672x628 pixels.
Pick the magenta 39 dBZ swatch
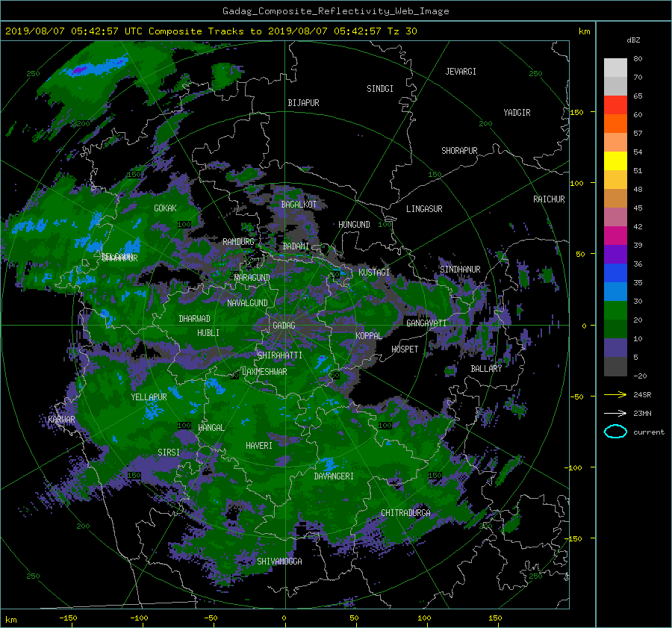[x=615, y=236]
